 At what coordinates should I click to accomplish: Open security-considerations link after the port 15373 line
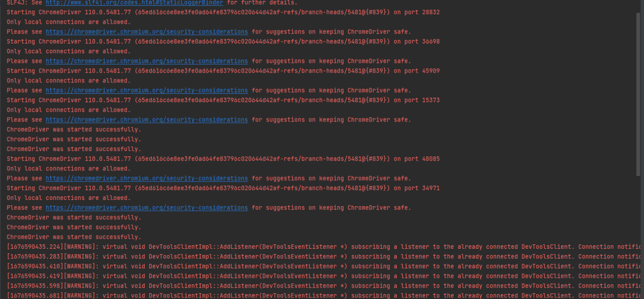click(146, 120)
